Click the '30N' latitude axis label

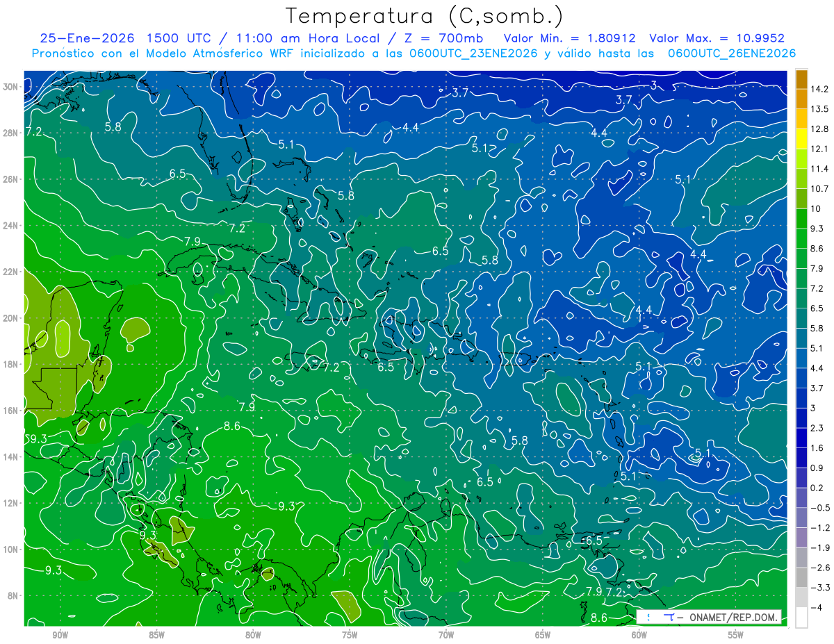click(12, 87)
